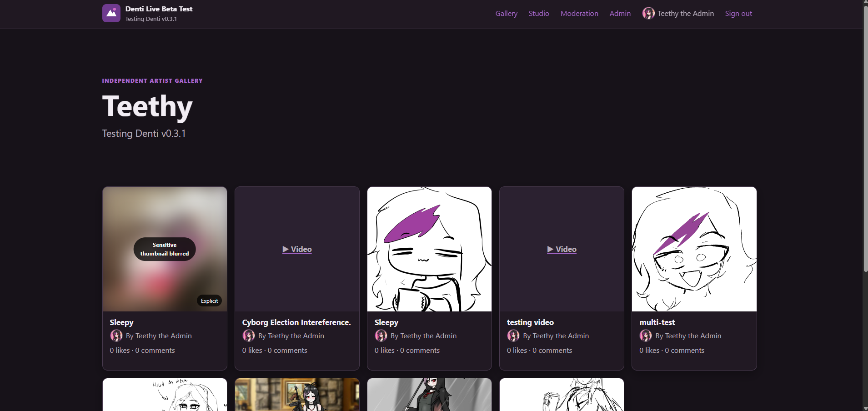Open the Sleepy title under the blurred thumbnail
Screen dimensions: 868x411
[121, 322]
